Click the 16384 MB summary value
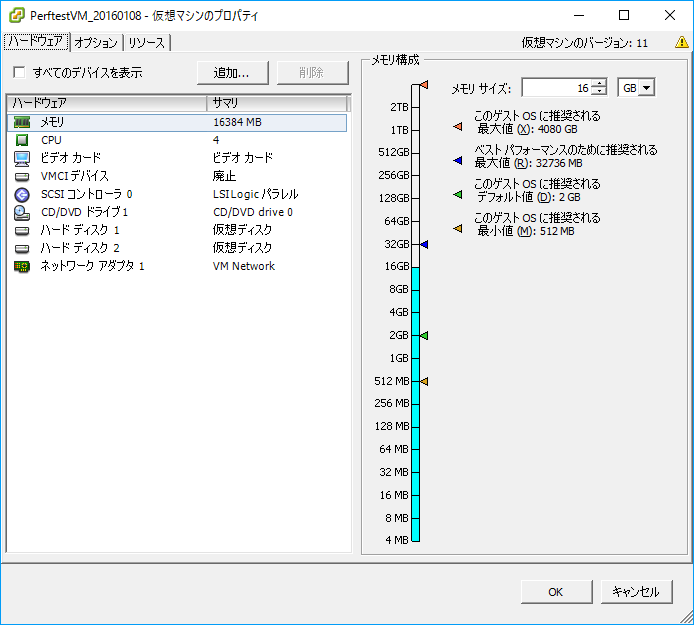The image size is (694, 625). [237, 122]
